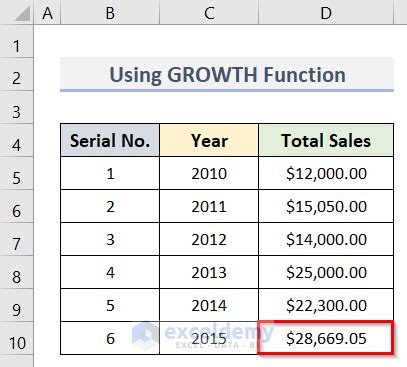The image size is (407, 367).
Task: Select the $12,000.00 sales cell
Action: (x=326, y=173)
